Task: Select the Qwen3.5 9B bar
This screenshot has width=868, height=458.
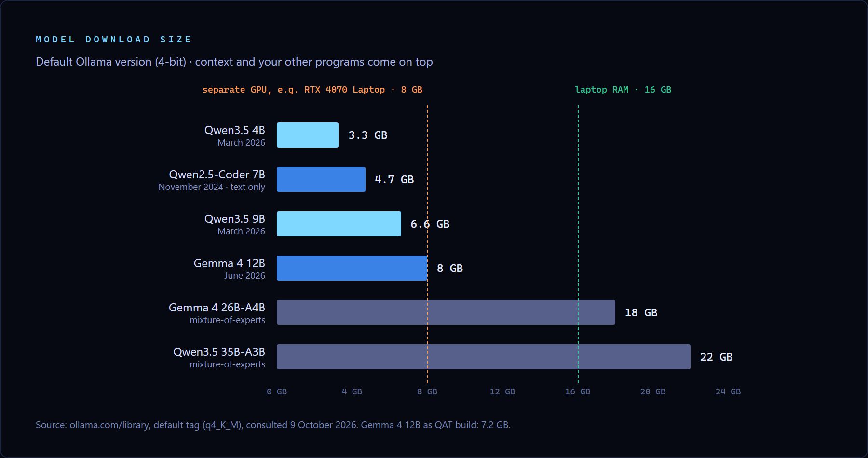Action: pos(339,224)
